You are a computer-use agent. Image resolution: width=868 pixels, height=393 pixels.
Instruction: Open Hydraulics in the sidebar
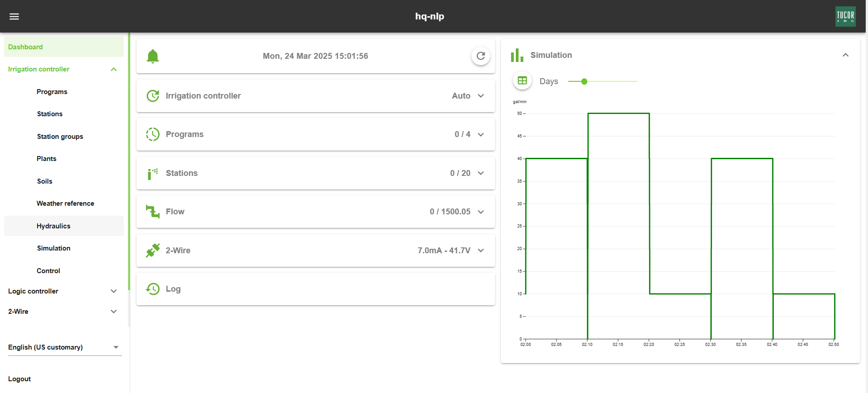[53, 226]
